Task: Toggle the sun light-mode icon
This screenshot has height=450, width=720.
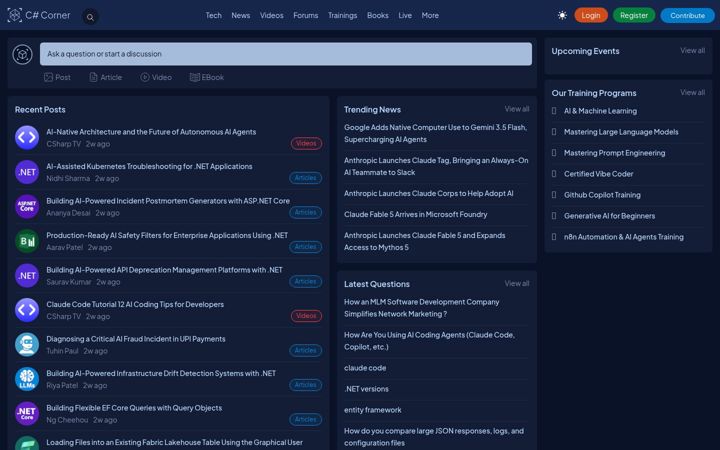Action: click(562, 15)
